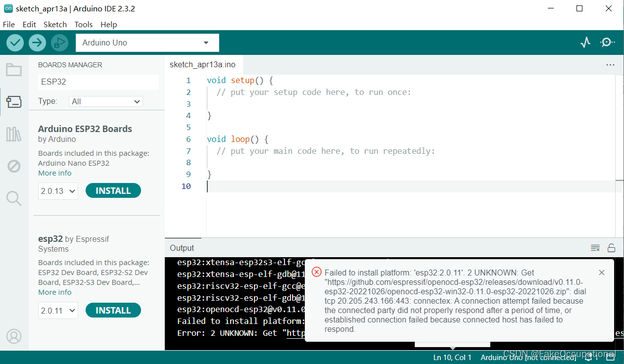Click the Upload arrow button

(37, 43)
